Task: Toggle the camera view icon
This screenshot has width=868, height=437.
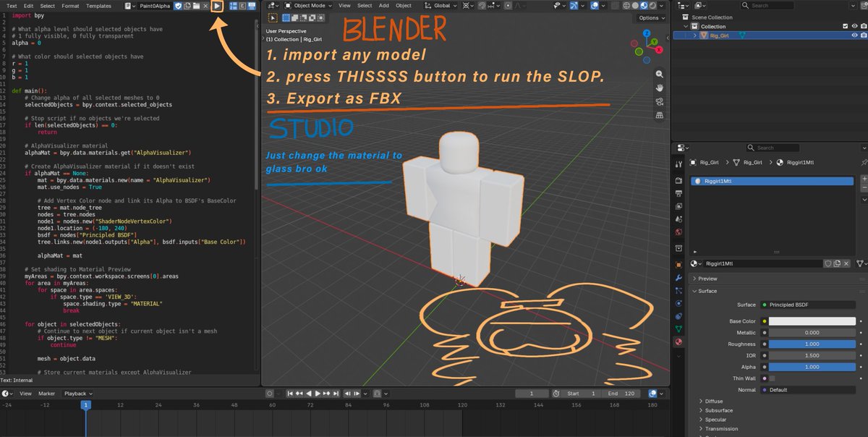Action: click(660, 101)
